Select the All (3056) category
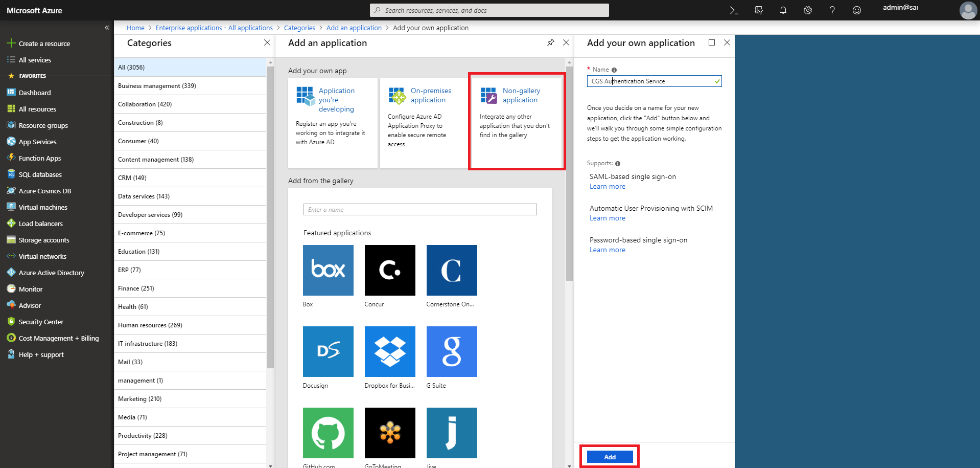980x468 pixels. pyautogui.click(x=190, y=67)
